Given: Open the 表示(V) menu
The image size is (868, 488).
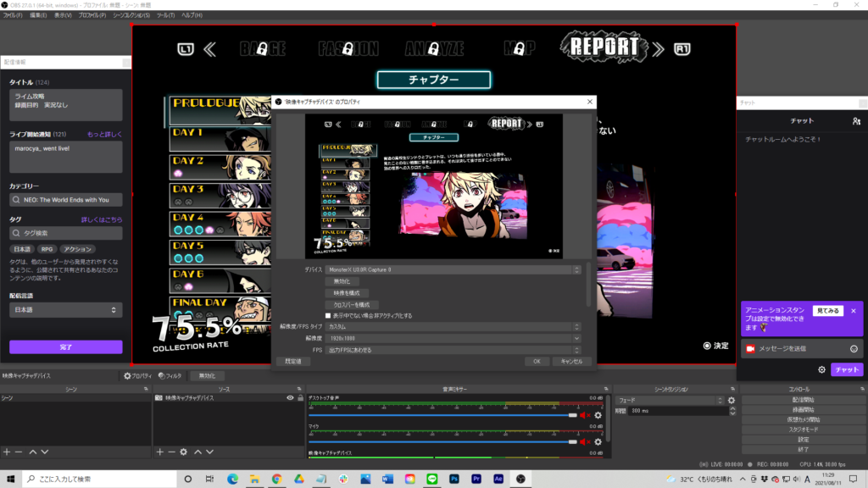Looking at the screenshot, I should [63, 15].
